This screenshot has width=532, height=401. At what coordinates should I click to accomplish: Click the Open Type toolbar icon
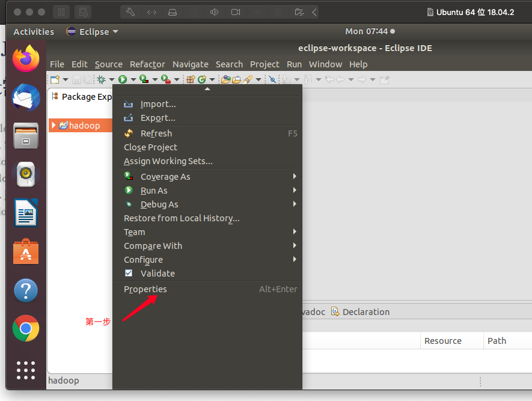(x=225, y=80)
